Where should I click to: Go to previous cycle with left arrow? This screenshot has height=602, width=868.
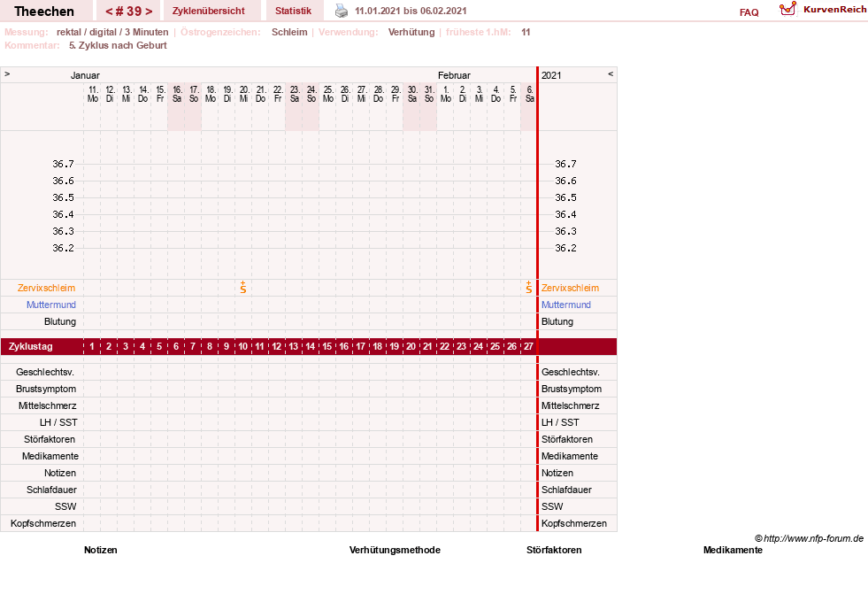(109, 12)
